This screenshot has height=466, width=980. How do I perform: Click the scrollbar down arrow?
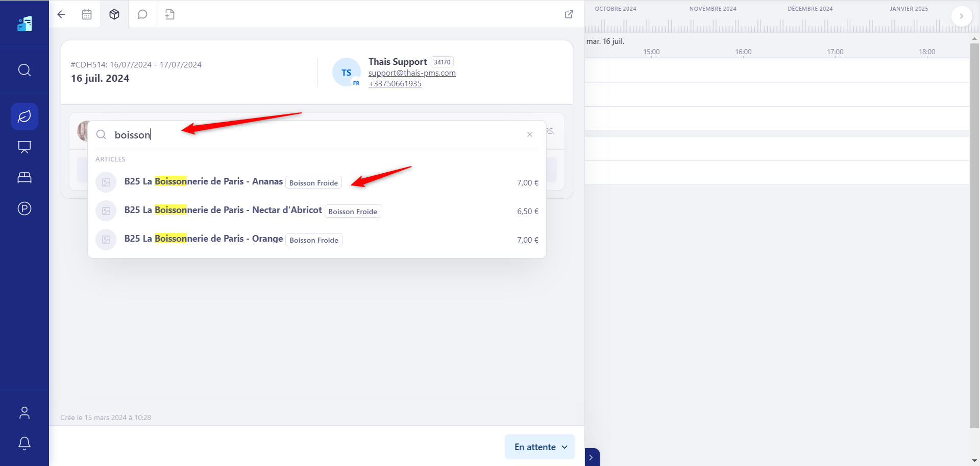click(x=975, y=461)
